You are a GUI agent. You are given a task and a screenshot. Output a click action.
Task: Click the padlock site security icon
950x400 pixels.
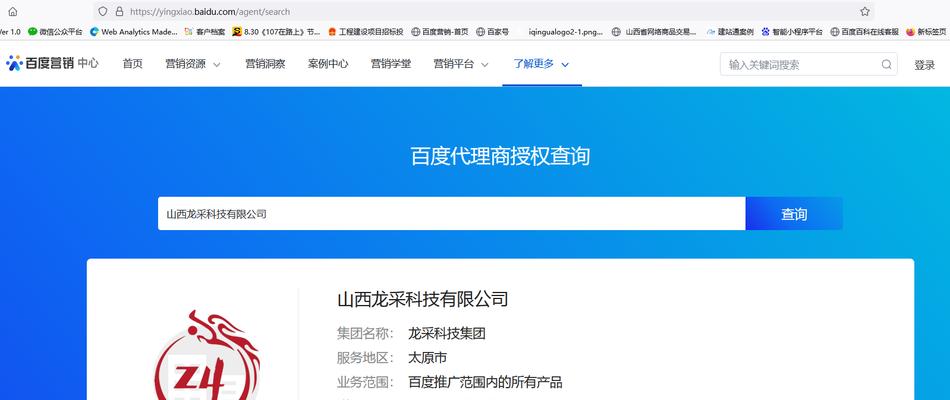119,12
